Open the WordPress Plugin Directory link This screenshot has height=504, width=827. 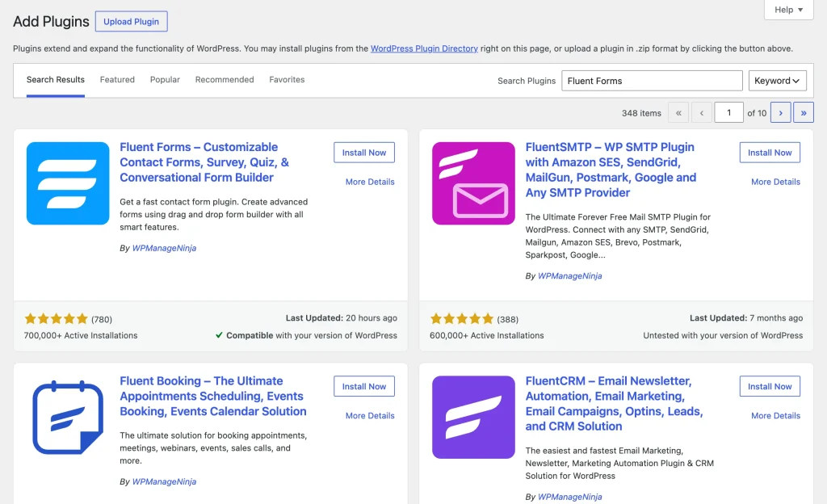point(424,48)
